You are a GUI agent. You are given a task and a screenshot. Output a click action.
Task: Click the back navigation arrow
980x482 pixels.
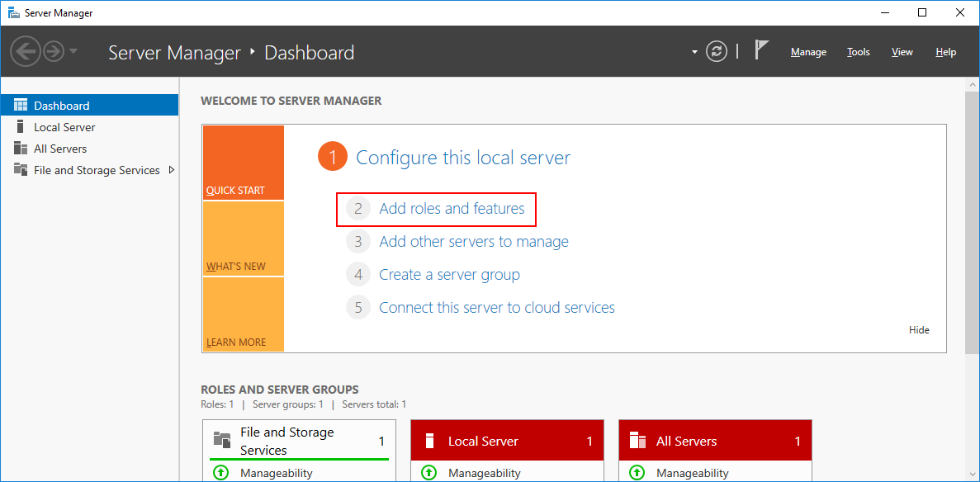pos(26,51)
